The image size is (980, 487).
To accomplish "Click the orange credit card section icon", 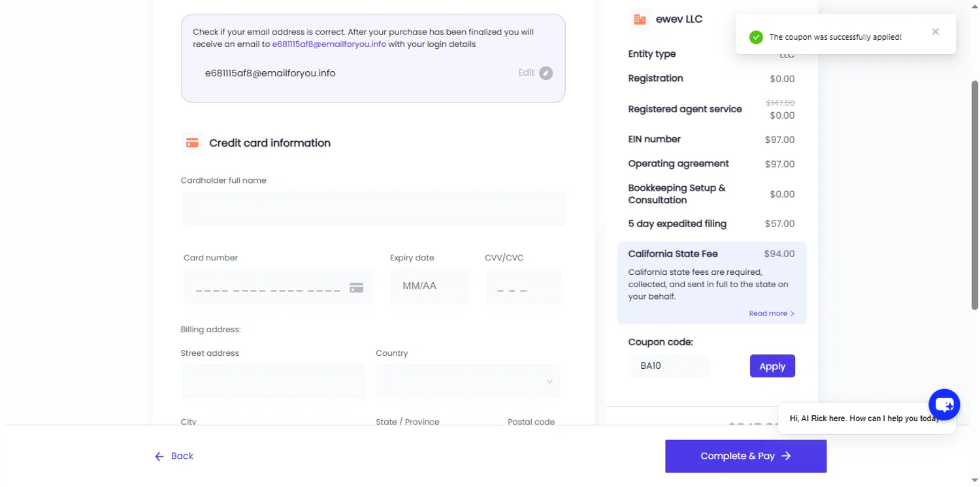I will [192, 143].
